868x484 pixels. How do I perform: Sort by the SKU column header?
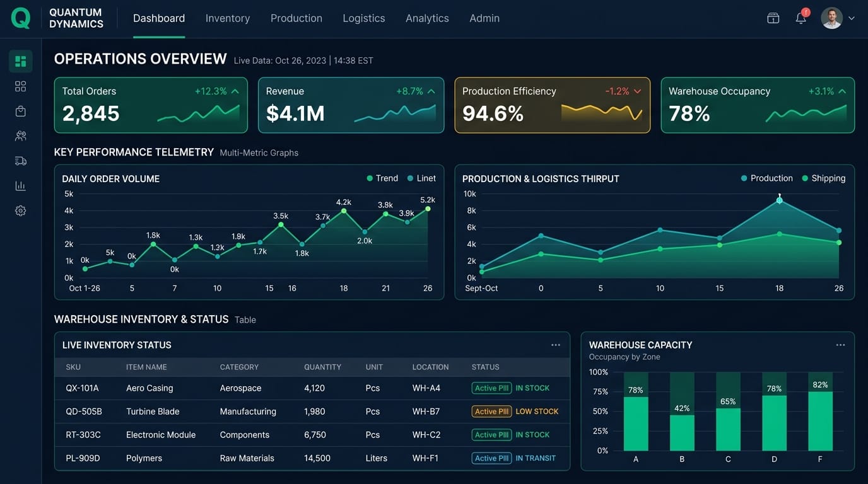tap(73, 367)
